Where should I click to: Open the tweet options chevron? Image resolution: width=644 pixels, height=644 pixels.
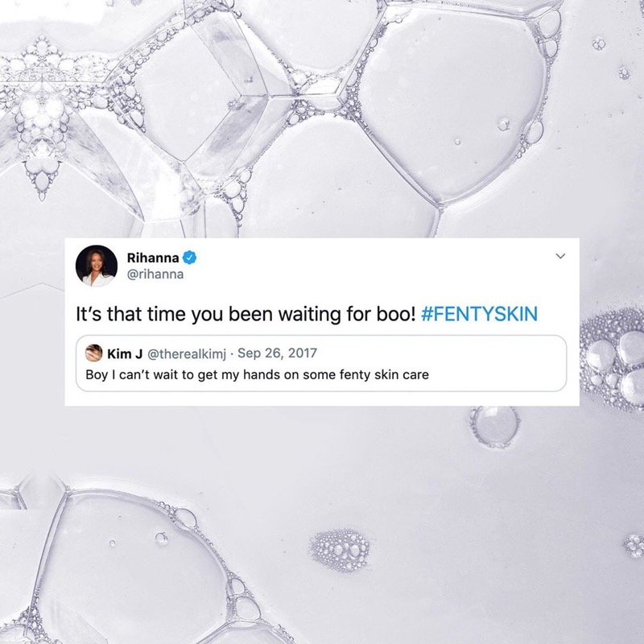coord(560,256)
